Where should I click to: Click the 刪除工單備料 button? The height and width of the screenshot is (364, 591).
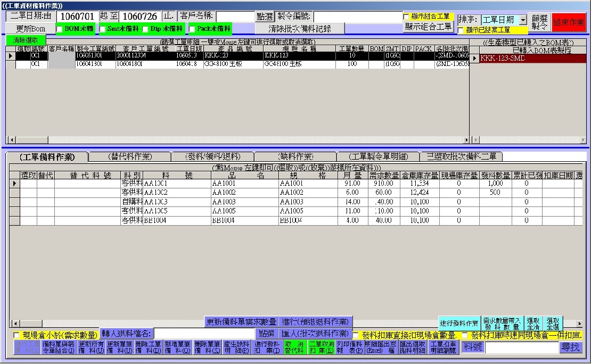click(x=148, y=348)
